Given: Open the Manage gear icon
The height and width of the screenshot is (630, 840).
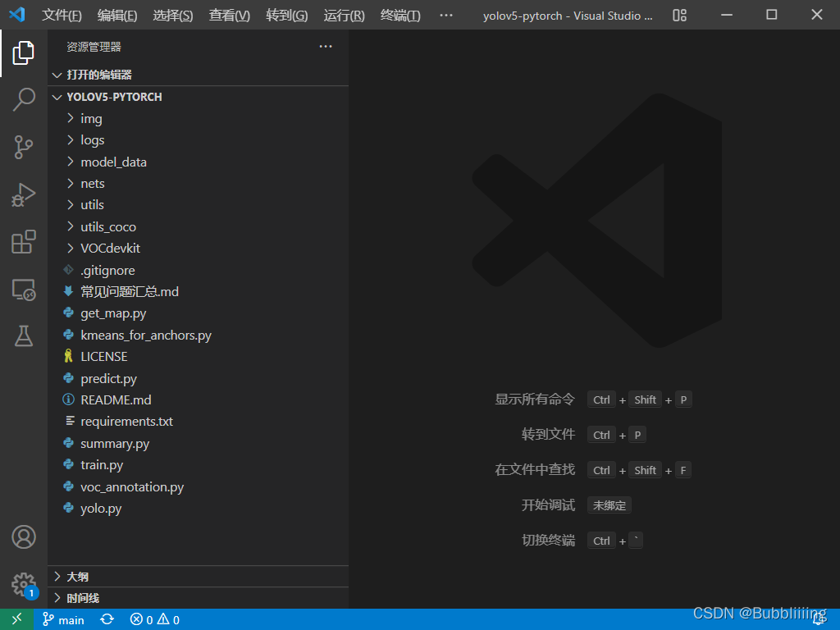Looking at the screenshot, I should (x=24, y=584).
